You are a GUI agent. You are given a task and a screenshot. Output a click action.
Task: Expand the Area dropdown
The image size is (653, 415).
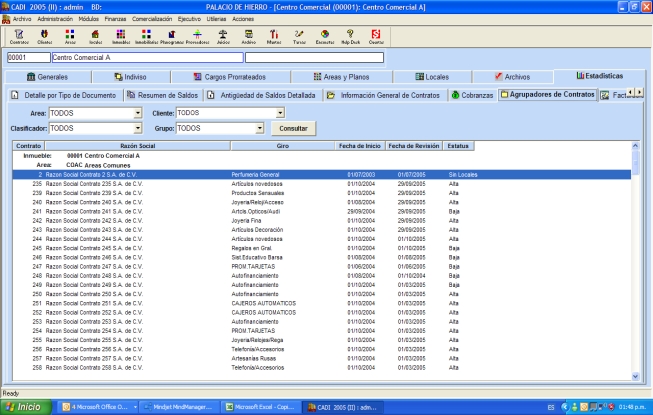pos(137,114)
